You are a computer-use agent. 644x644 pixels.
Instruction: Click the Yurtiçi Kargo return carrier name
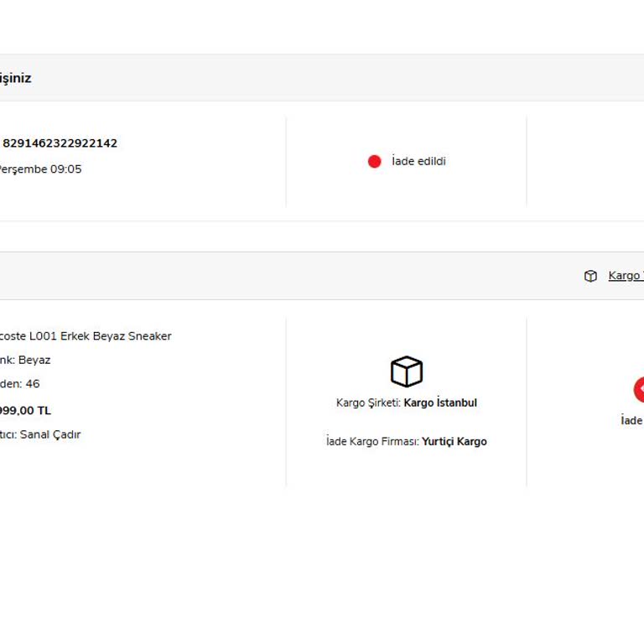(x=454, y=441)
